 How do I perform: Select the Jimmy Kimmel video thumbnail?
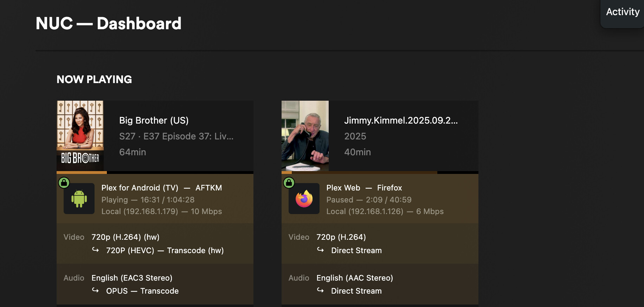point(305,136)
